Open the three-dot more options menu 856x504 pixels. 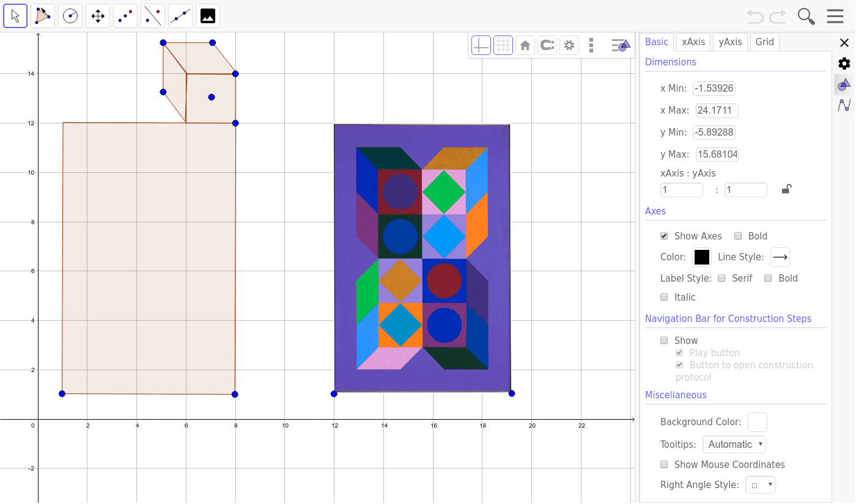pyautogui.click(x=591, y=45)
